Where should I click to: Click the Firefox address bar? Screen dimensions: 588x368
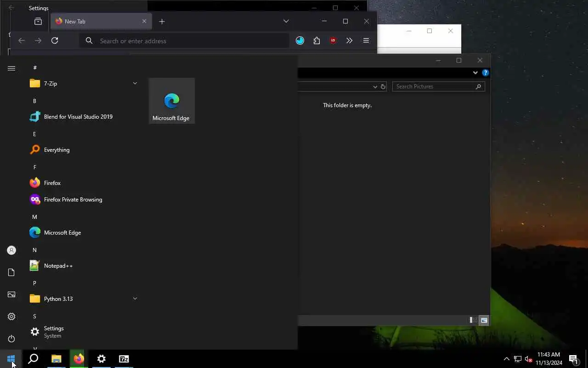click(x=185, y=41)
